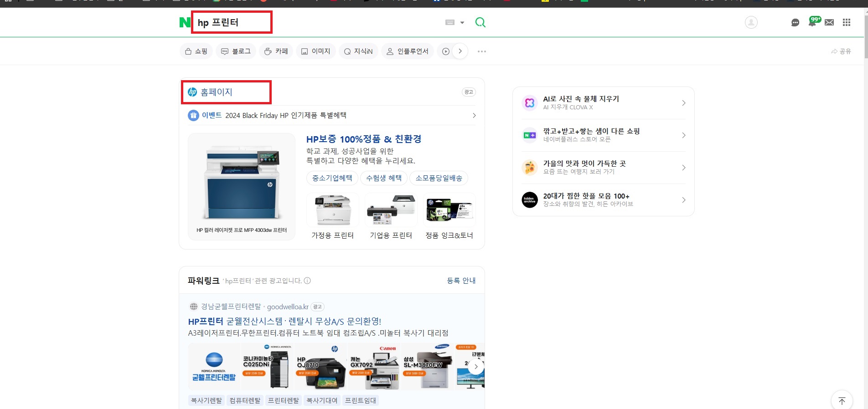Open the 가정용 프린터 thumbnail

coord(333,210)
